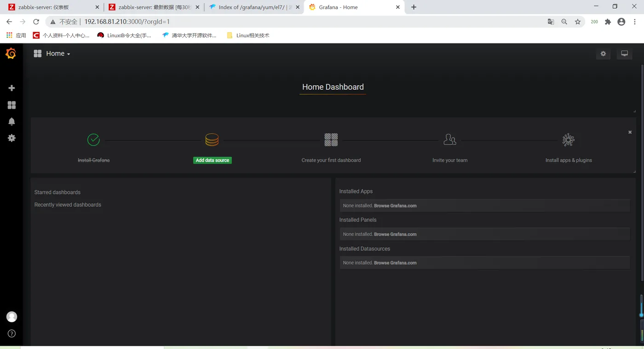Click the struck-through Install Grafana link
644x349 pixels.
[93, 160]
